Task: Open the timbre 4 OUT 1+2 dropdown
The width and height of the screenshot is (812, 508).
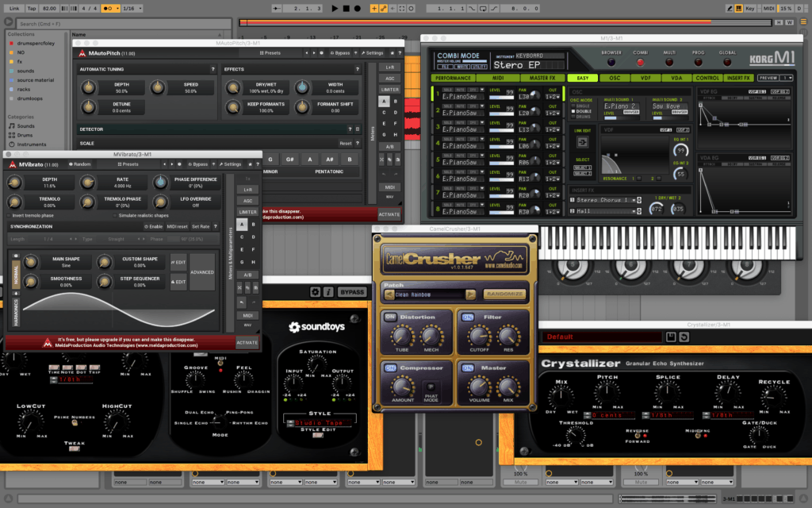Action: [x=553, y=146]
